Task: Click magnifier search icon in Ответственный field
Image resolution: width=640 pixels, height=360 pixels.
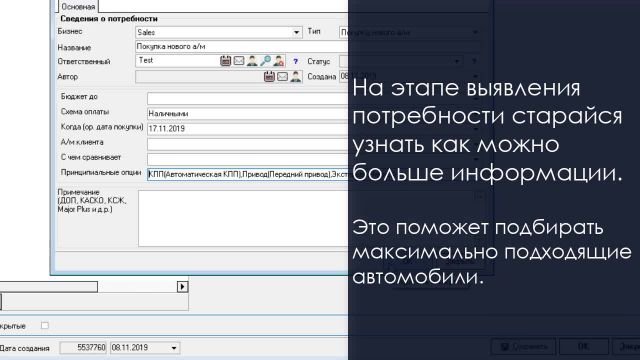Action: (x=265, y=61)
